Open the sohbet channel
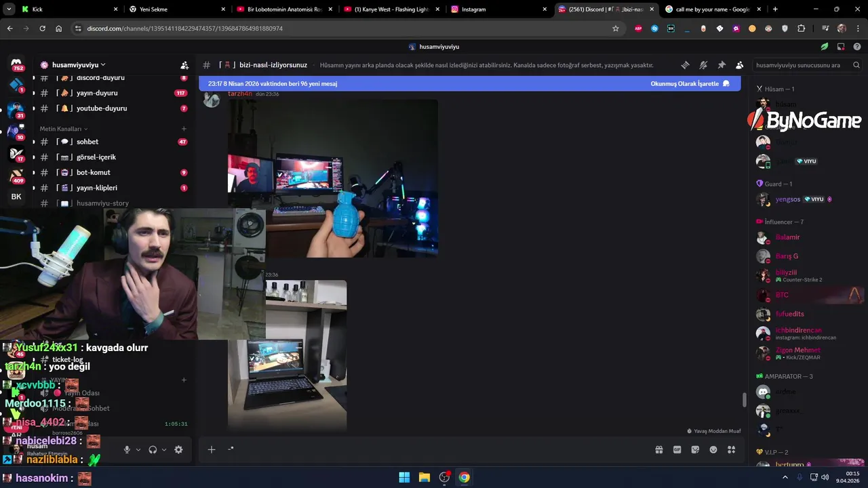 114,142
